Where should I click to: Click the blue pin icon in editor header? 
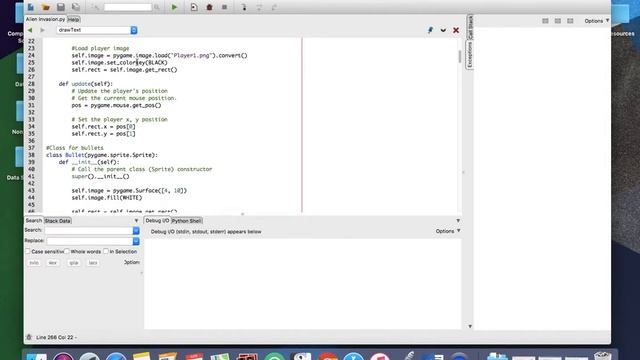430,30
